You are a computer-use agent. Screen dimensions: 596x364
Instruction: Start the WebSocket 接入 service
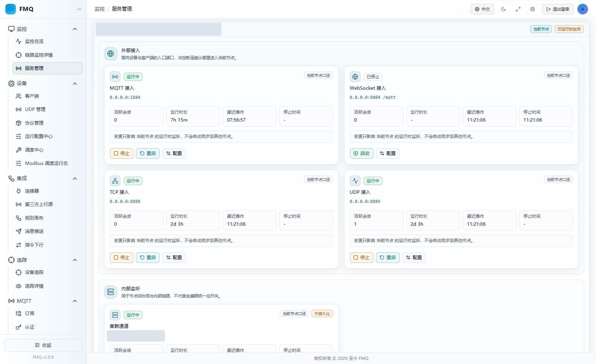click(x=361, y=154)
